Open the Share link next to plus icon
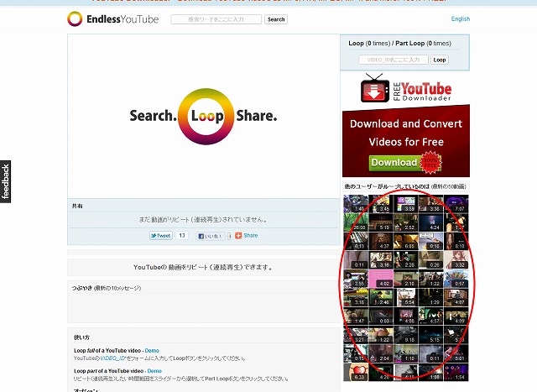This screenshot has width=537, height=392. point(251,236)
